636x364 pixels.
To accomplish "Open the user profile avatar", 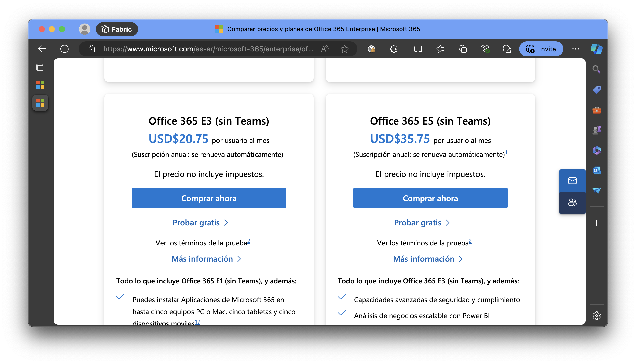I will 84,29.
